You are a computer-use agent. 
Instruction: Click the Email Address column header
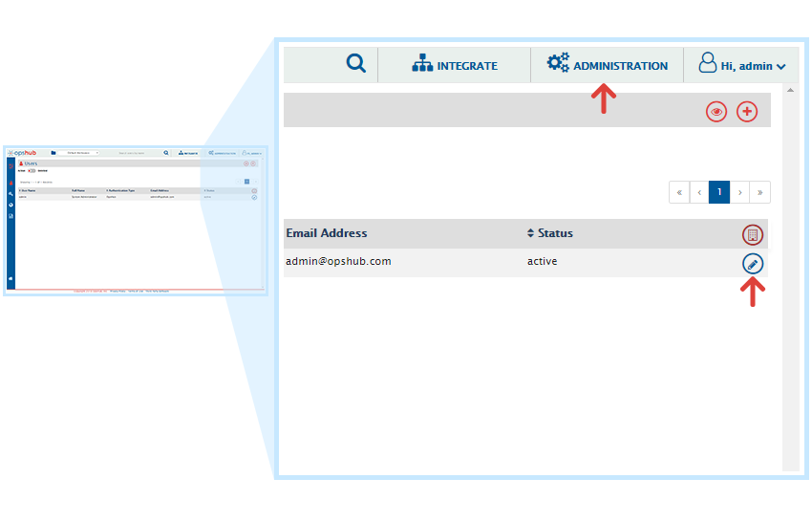coord(327,233)
